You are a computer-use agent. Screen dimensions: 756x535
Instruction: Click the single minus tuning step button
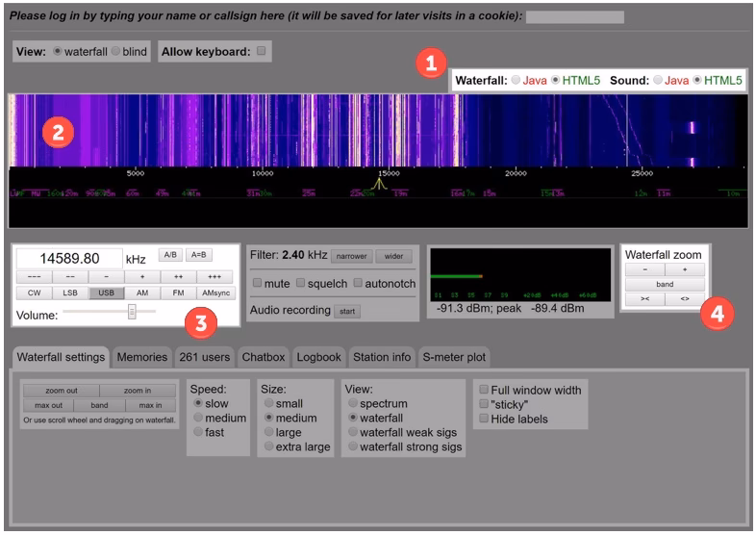click(107, 277)
